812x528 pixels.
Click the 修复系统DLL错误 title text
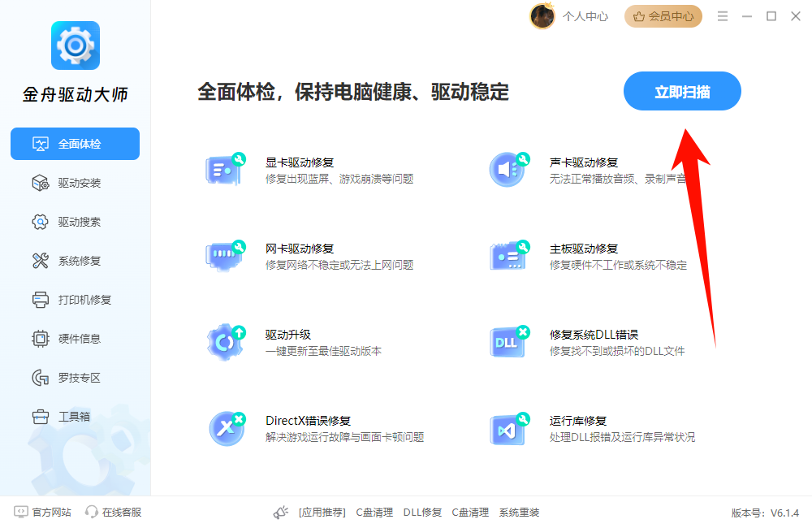pos(594,335)
